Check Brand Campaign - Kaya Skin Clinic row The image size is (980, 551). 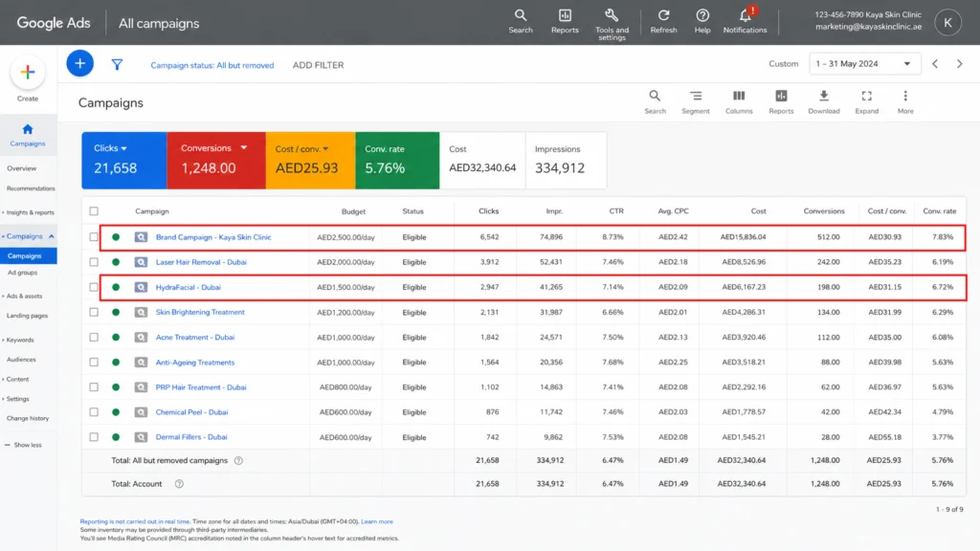94,237
